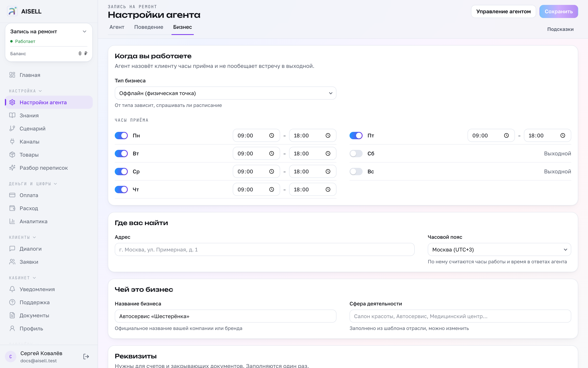Click the Оплата card icon
This screenshot has width=588, height=368.
tap(12, 195)
